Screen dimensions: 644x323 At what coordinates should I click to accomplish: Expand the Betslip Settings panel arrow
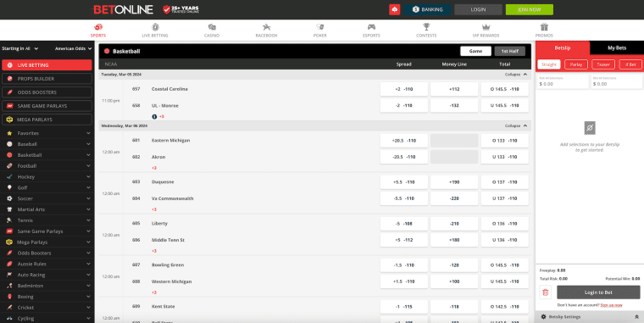click(x=636, y=317)
